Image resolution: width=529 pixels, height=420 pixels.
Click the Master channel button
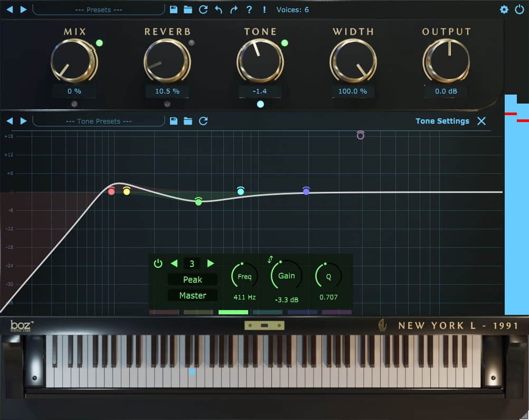[x=192, y=295]
